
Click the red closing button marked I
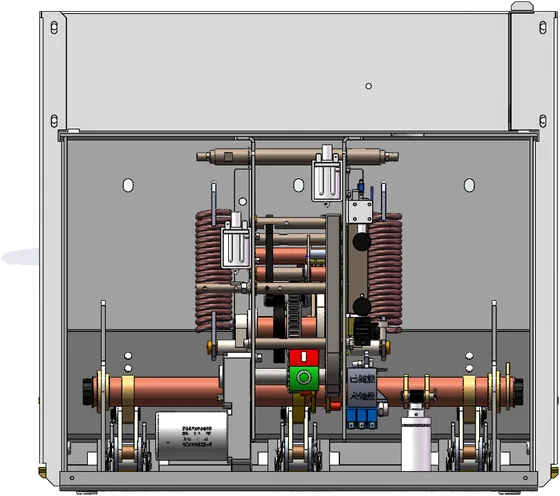304,357
